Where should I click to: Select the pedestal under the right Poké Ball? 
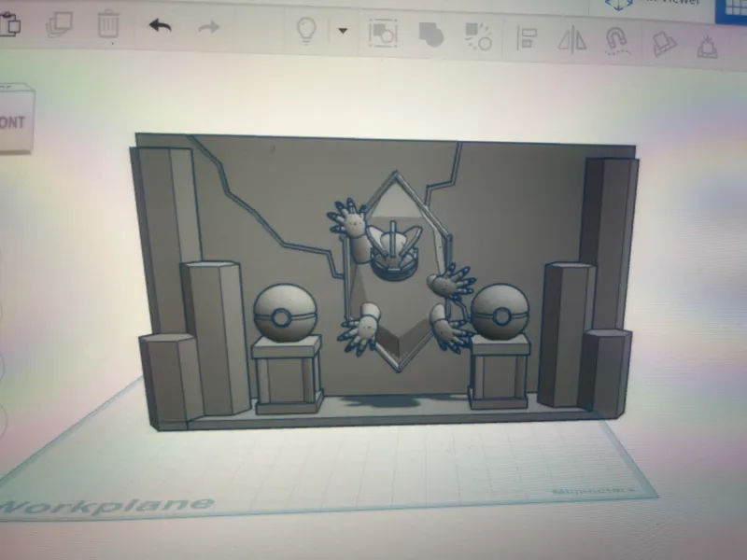[500, 371]
